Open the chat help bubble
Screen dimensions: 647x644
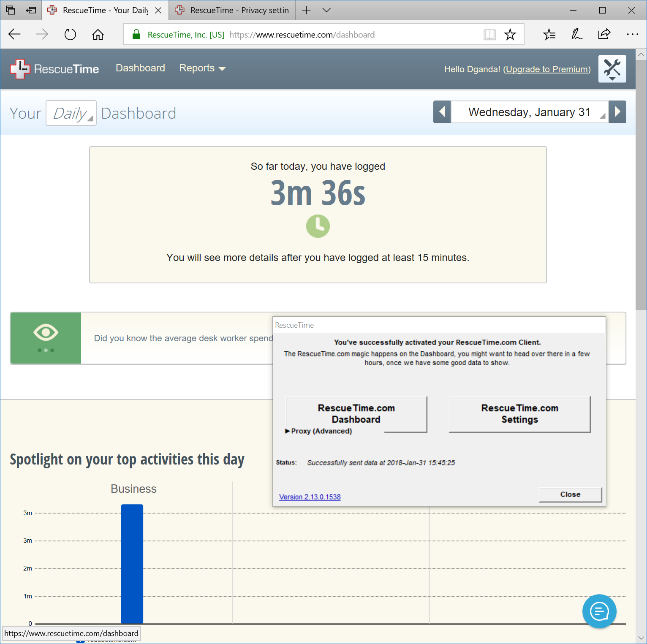tap(599, 611)
